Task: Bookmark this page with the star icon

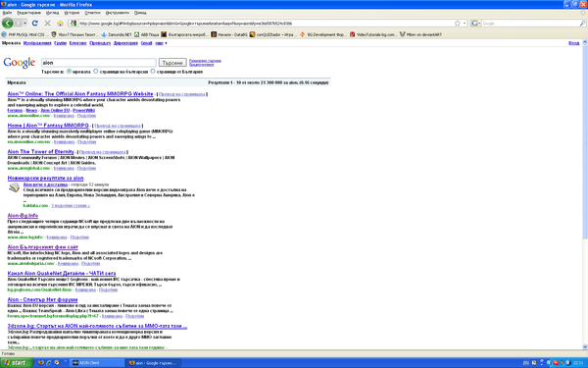Action: point(457,24)
